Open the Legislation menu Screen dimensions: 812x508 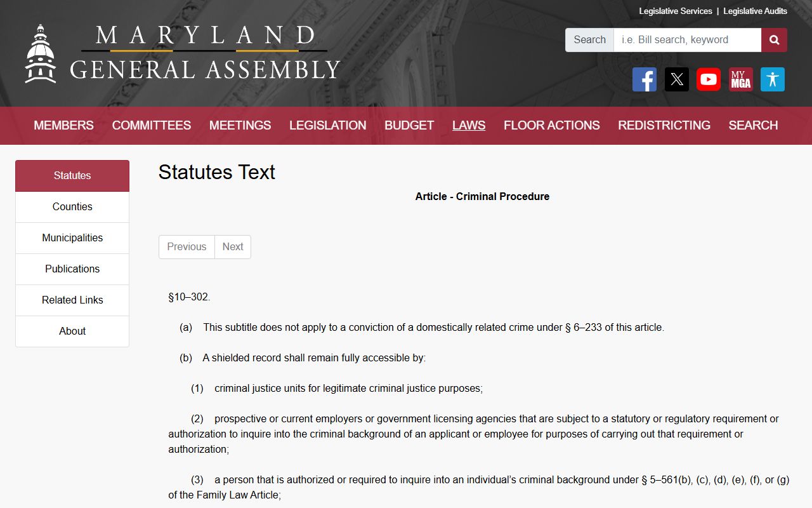(328, 126)
